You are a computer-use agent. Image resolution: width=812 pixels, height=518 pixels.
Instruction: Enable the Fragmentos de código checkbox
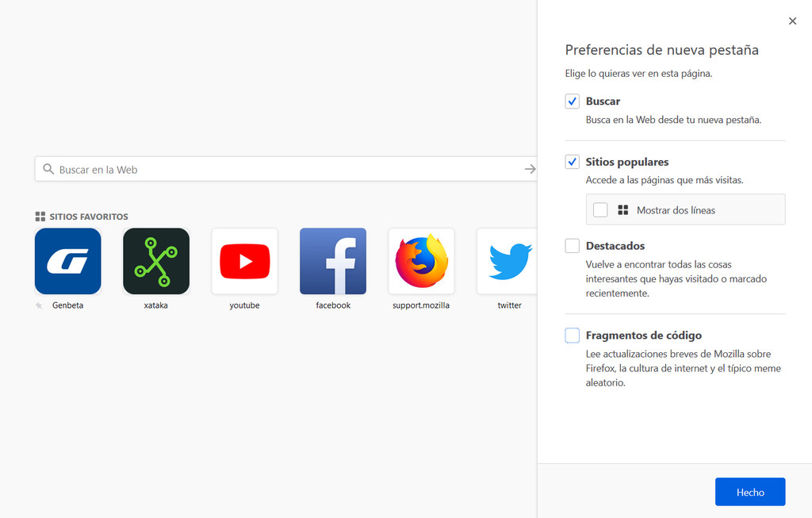coord(573,335)
